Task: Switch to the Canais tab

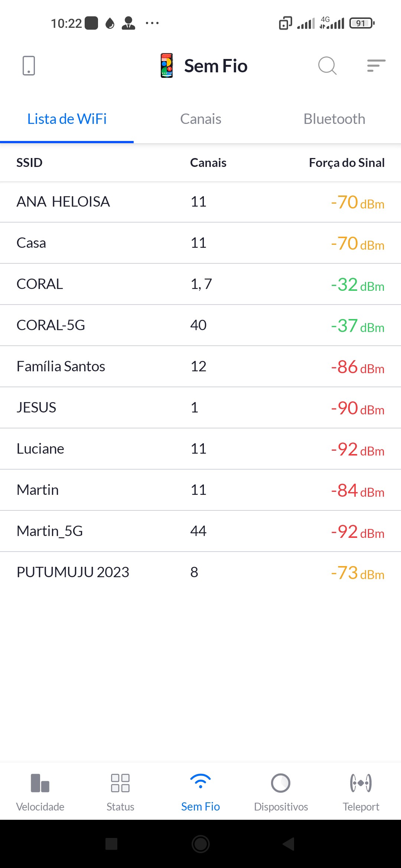Action: [200, 119]
